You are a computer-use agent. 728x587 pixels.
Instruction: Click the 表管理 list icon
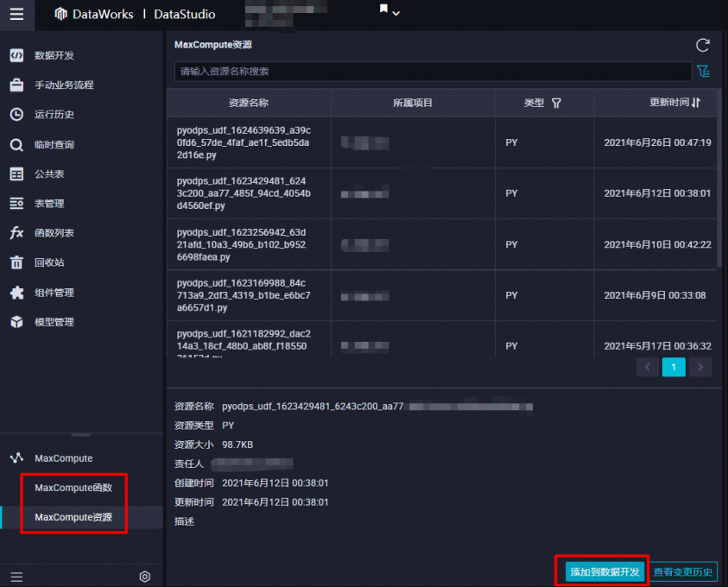16,203
